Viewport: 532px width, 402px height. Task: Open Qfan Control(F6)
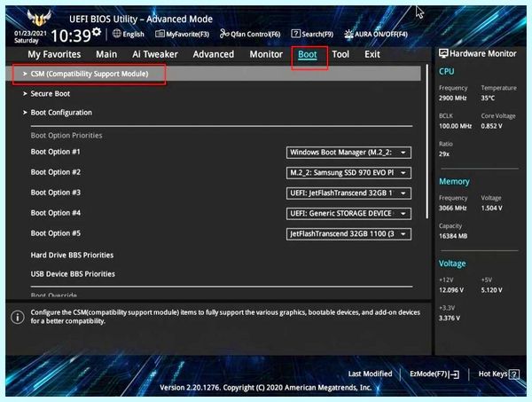tap(250, 34)
